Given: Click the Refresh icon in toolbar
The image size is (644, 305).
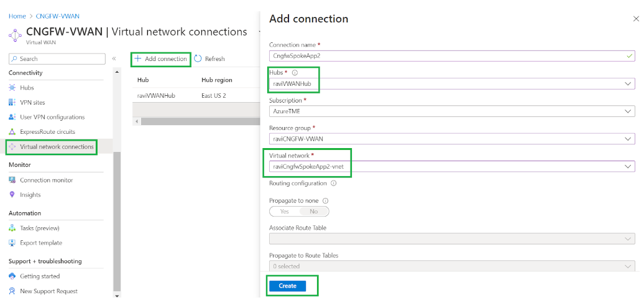Looking at the screenshot, I should pyautogui.click(x=198, y=59).
